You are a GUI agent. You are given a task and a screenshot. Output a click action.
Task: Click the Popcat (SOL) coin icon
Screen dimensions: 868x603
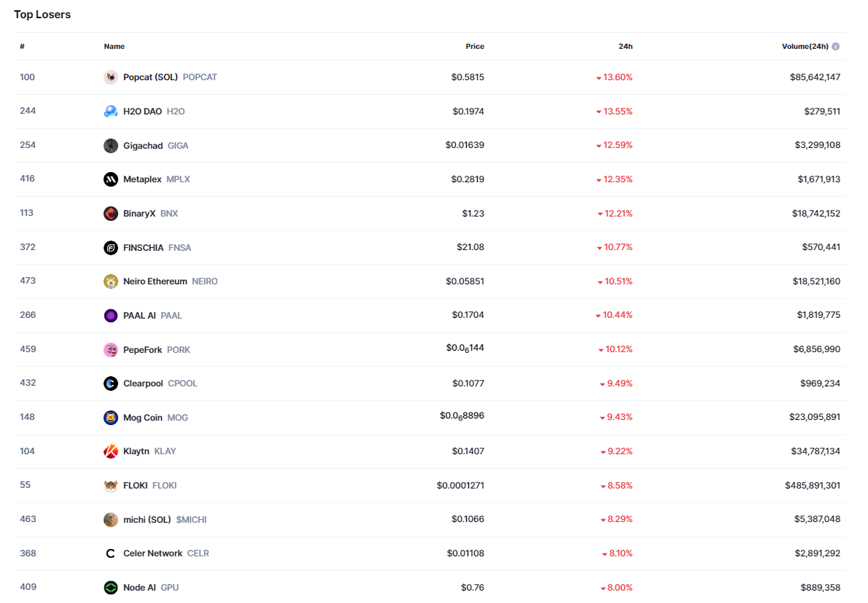111,77
